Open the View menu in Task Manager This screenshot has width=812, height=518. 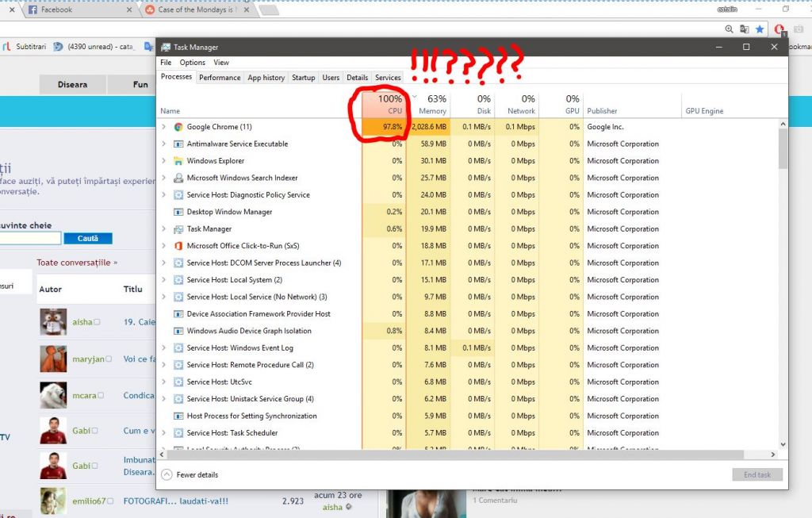(221, 63)
